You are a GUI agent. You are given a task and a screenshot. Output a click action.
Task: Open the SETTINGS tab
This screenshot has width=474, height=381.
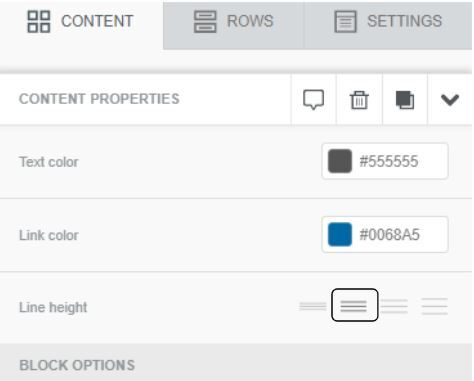388,25
